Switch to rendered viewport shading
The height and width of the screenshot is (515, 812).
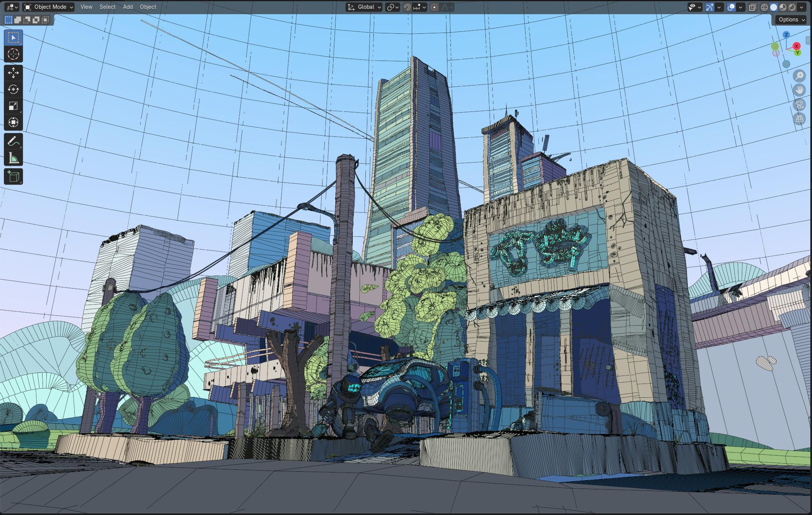792,7
